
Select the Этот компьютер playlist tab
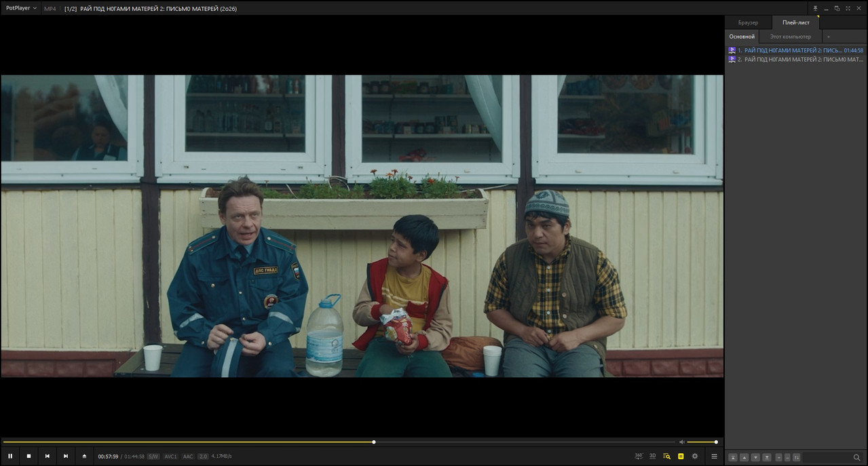click(x=790, y=37)
